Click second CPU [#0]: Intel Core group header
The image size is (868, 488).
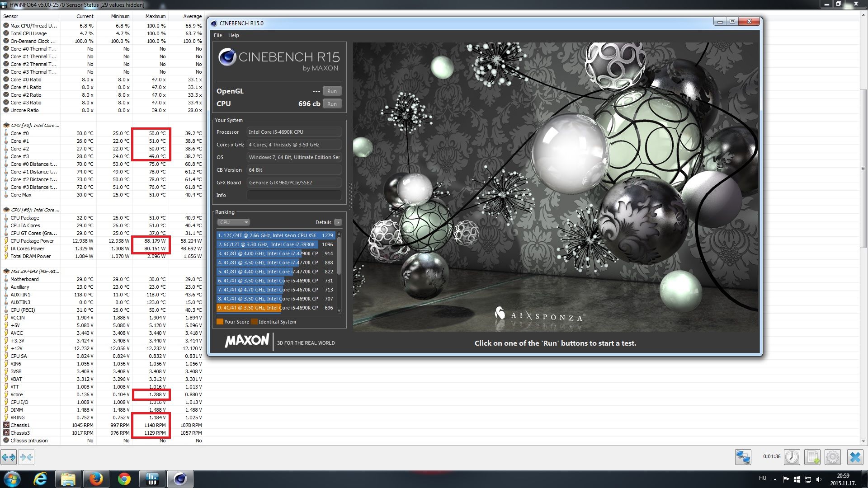point(31,210)
